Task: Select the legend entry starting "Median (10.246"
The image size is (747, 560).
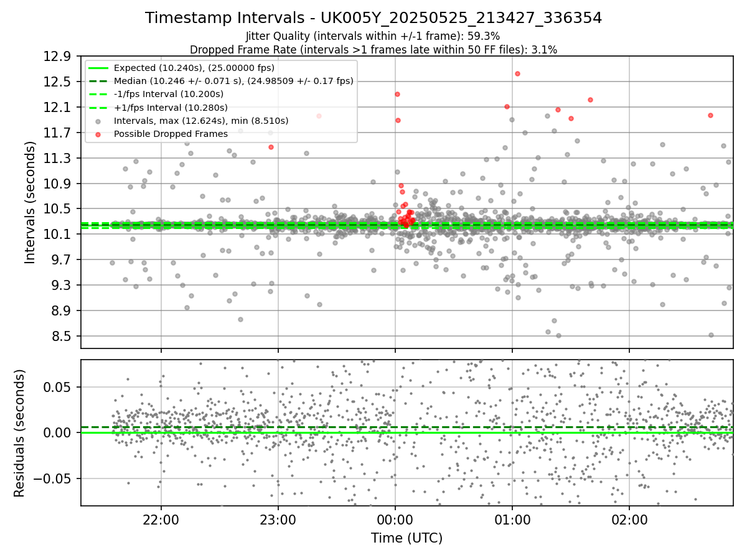Action: click(x=233, y=81)
